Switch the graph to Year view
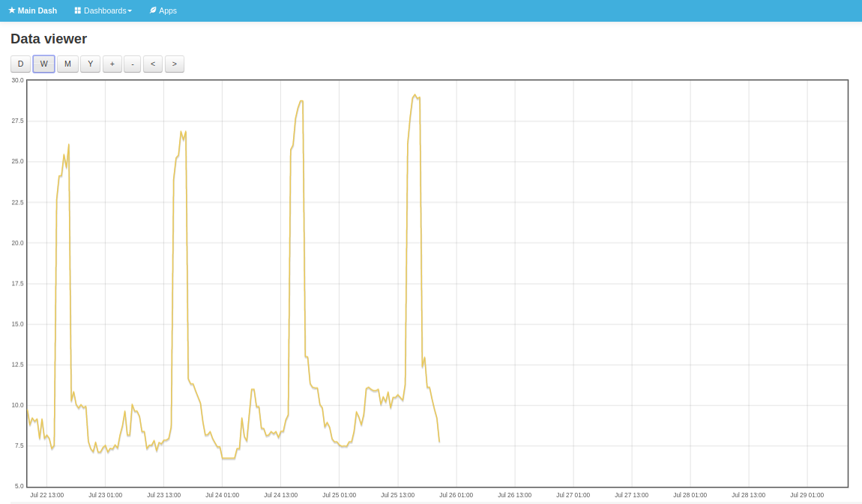 tap(91, 64)
